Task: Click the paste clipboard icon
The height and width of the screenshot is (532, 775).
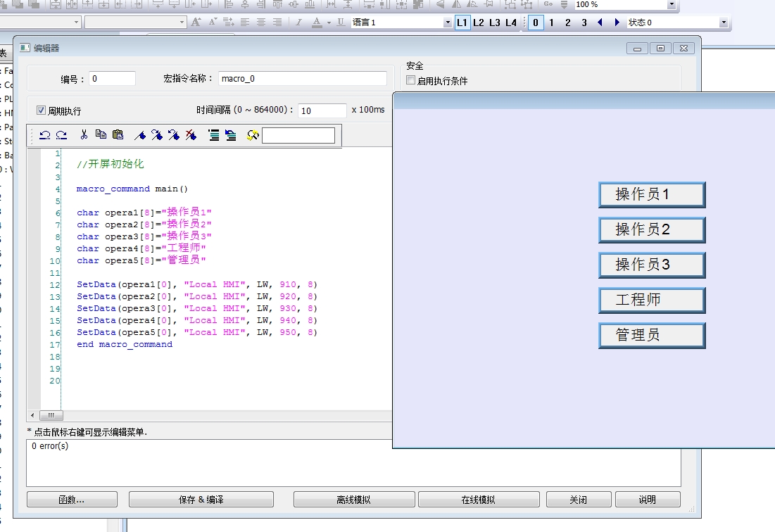Action: pos(118,135)
